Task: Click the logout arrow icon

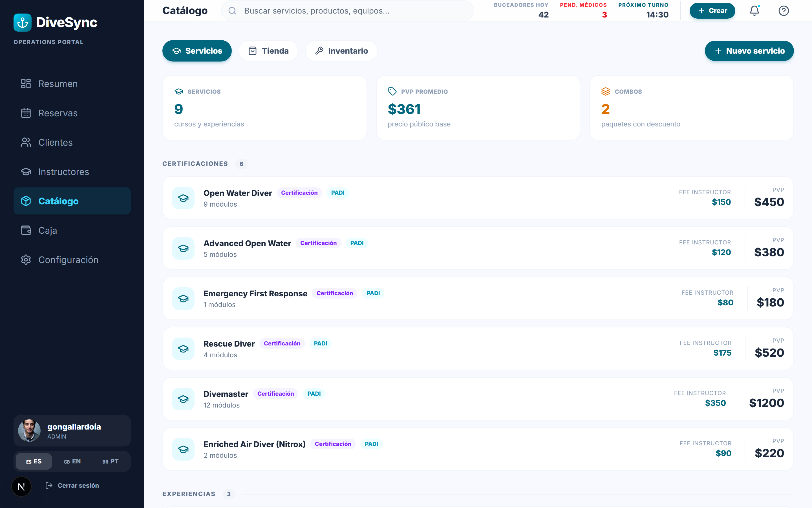Action: pos(49,485)
